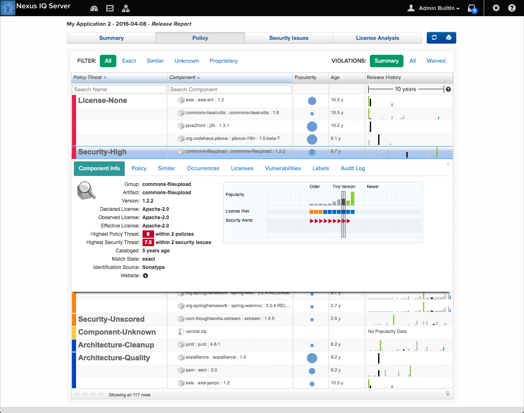Screen dimensions: 524x413
Task: Select the plexus-i18n 1.0-beta-7 row
Action: [x=262, y=139]
